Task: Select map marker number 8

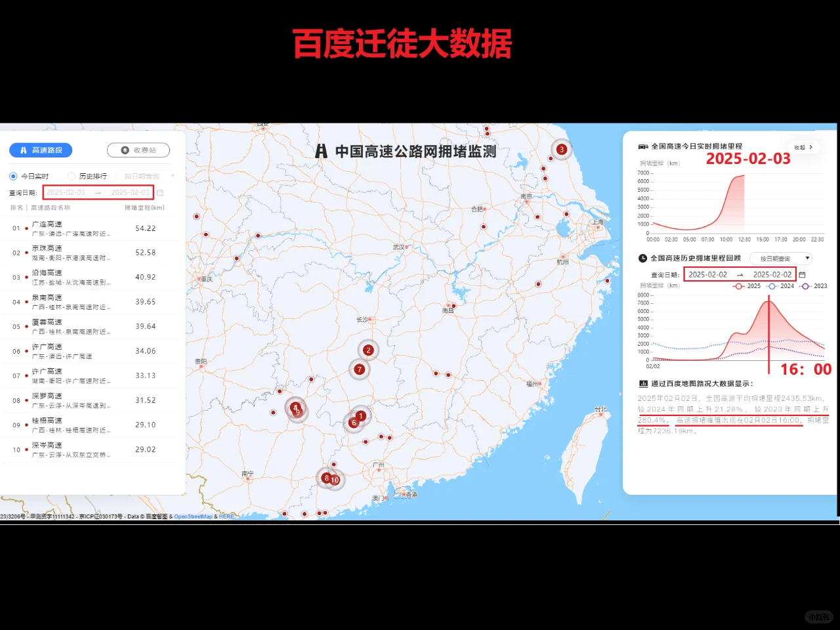Action: pyautogui.click(x=326, y=478)
